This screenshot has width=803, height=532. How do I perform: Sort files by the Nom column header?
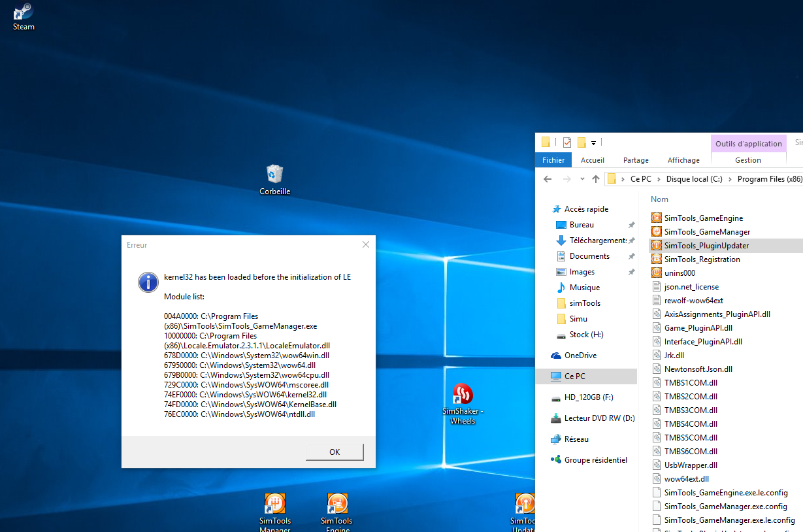pos(659,199)
